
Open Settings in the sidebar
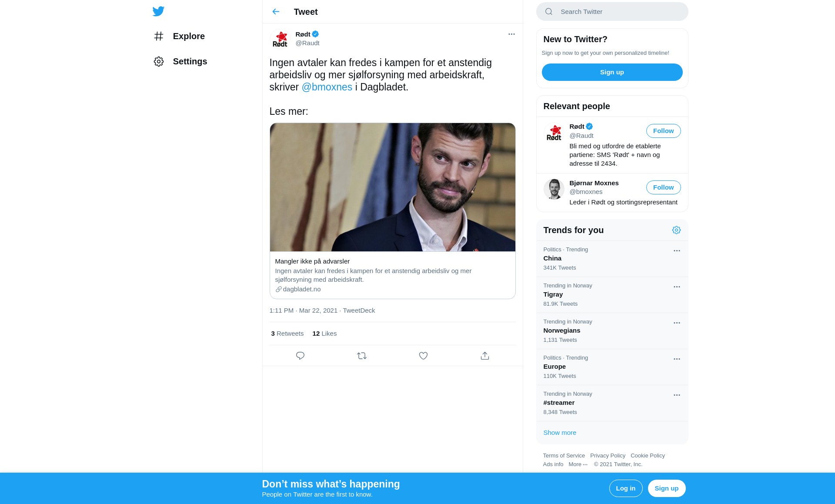point(180,61)
